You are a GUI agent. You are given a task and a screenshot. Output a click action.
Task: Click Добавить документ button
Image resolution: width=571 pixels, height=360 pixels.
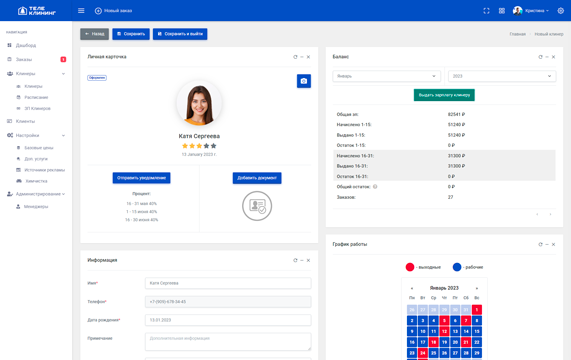[x=257, y=178]
